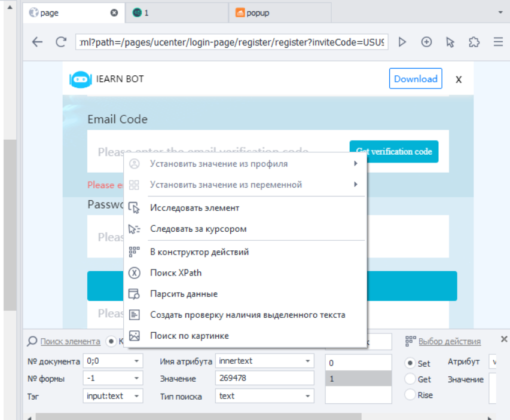Screen dimensions: 510x420
Task: Open the tab list dropdown arrow
Action: pos(500,13)
